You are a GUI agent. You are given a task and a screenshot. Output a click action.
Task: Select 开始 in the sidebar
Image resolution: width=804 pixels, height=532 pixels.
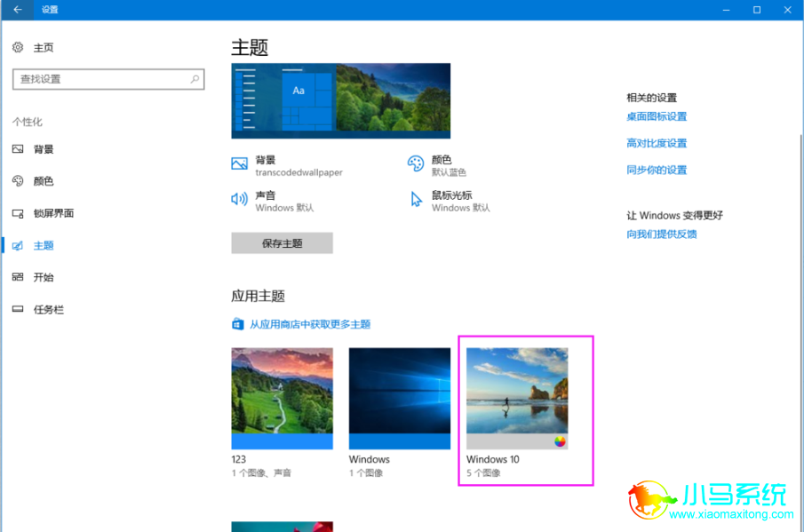tap(44, 277)
